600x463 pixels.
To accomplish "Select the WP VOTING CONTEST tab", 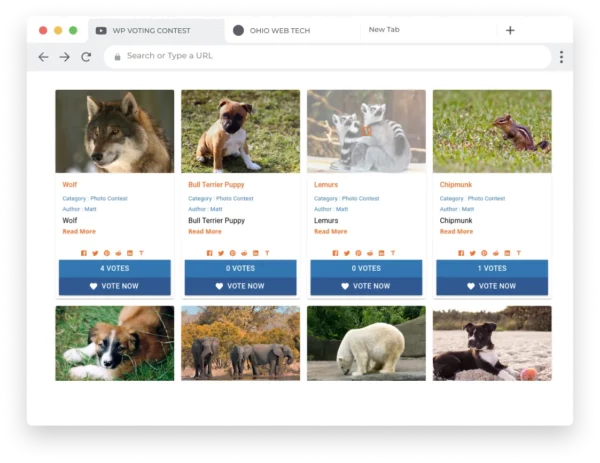I will [x=151, y=31].
